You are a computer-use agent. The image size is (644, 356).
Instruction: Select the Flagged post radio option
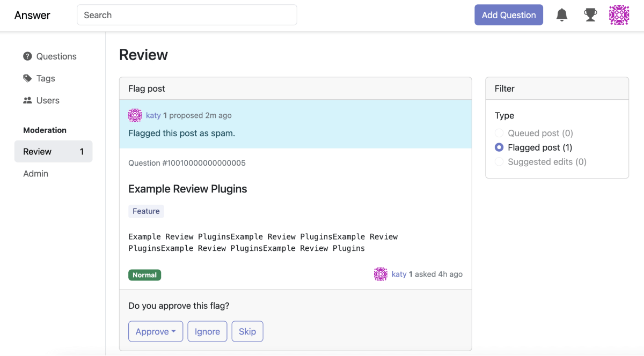[x=499, y=147]
